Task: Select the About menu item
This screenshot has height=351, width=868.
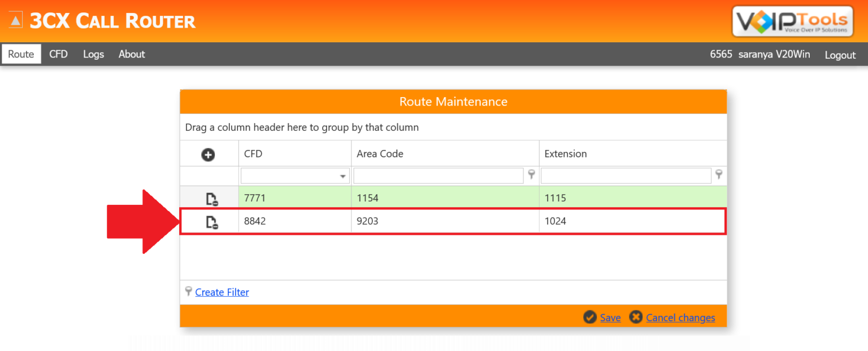Action: (131, 54)
